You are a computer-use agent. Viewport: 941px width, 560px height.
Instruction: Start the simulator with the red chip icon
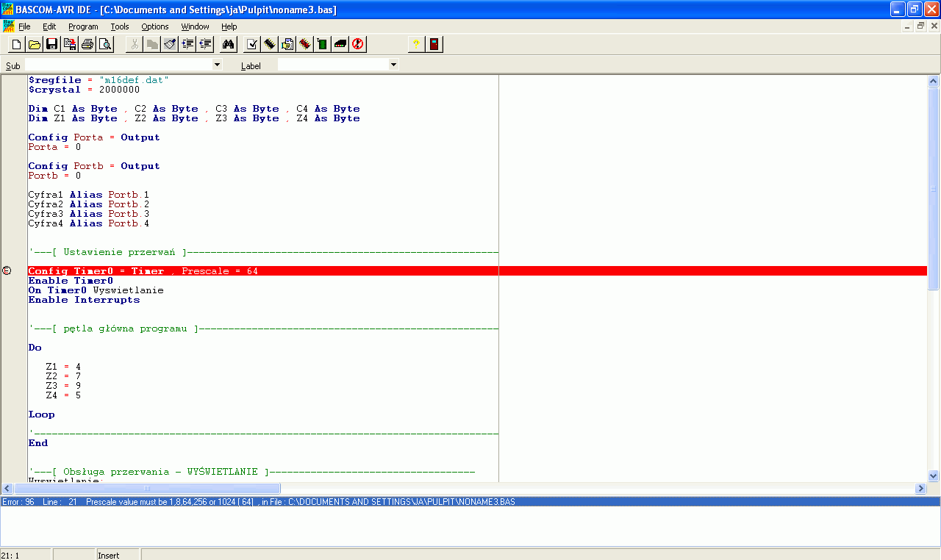(305, 45)
